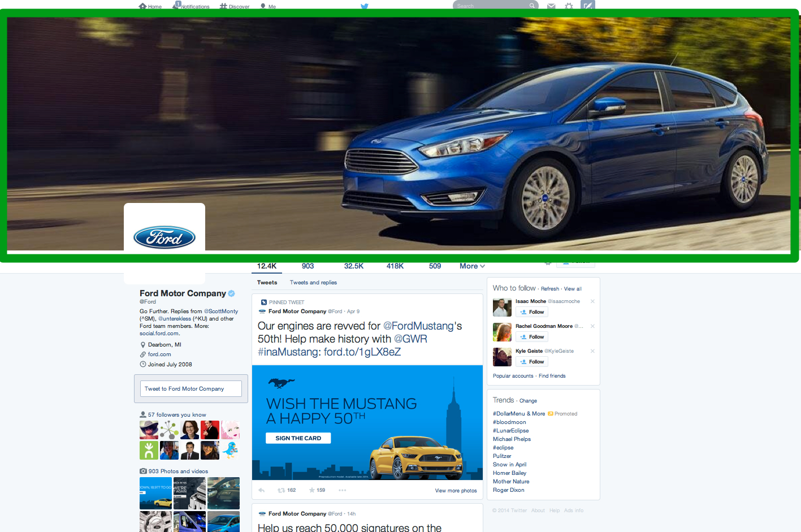Retweet the pinned tweet with 162 retweets
The image size is (801, 532).
(287, 490)
